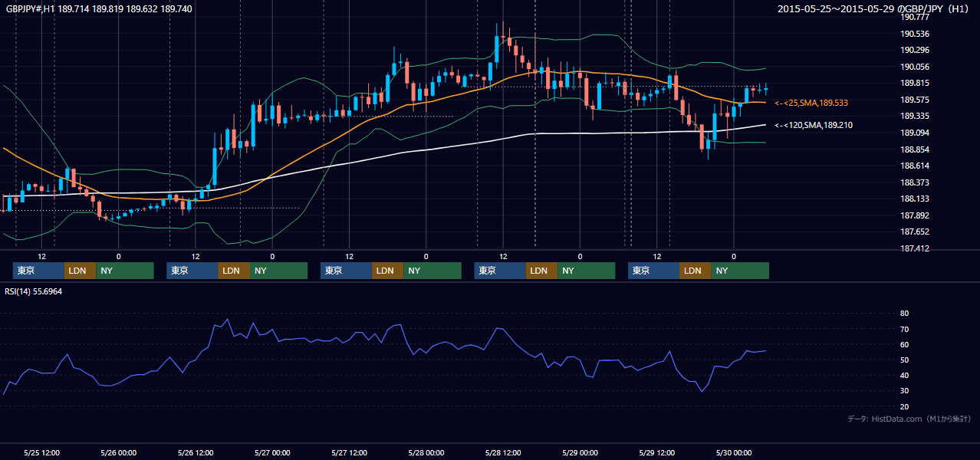Click the orange 25,SMA,189.533 label
980x460 pixels.
pos(811,103)
